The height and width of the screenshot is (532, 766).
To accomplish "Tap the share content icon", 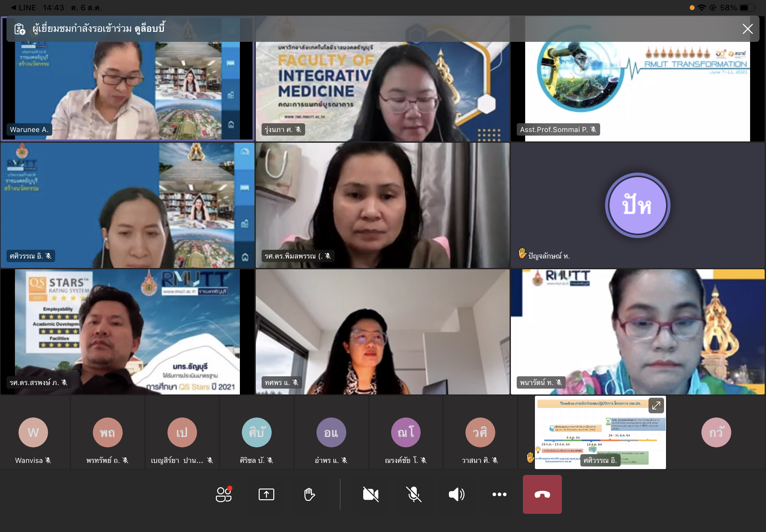I will tap(266, 494).
